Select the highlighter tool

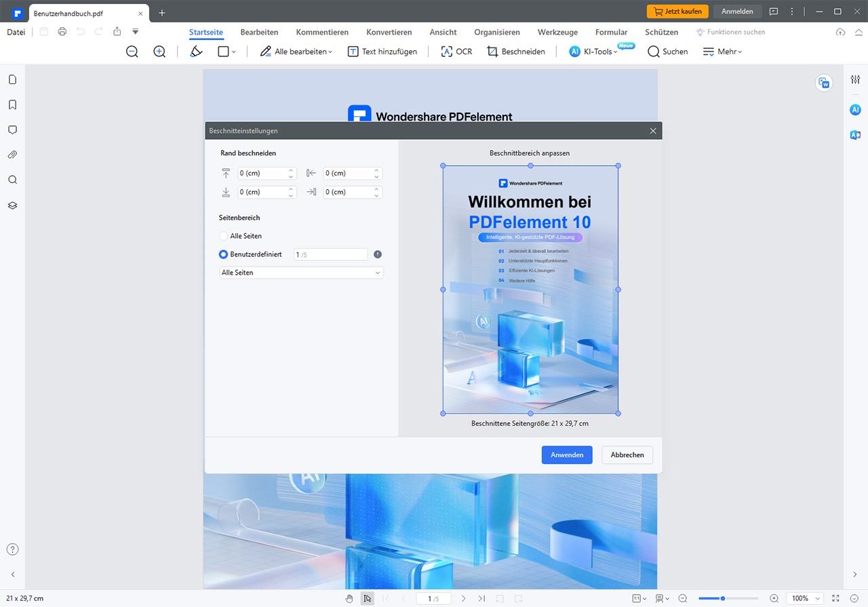tap(196, 52)
